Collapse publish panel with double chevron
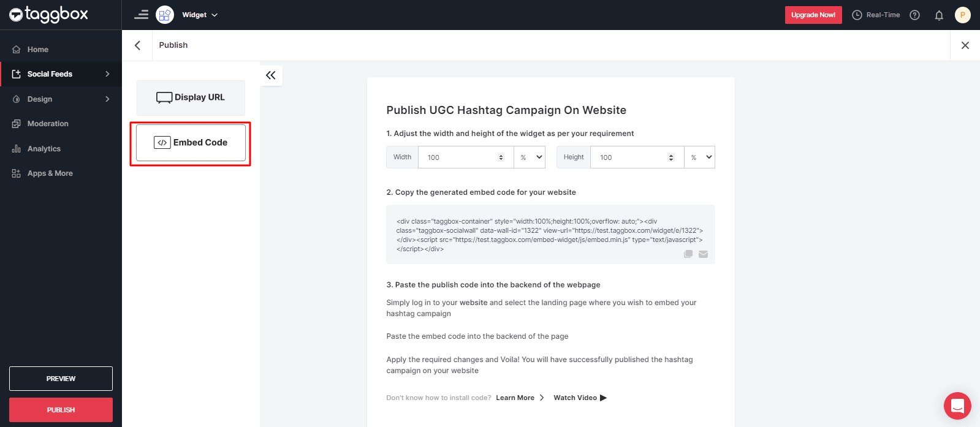The image size is (980, 427). (x=271, y=75)
